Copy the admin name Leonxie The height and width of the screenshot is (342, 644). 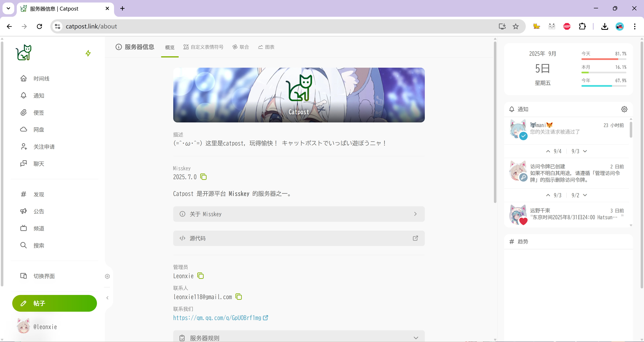click(201, 276)
